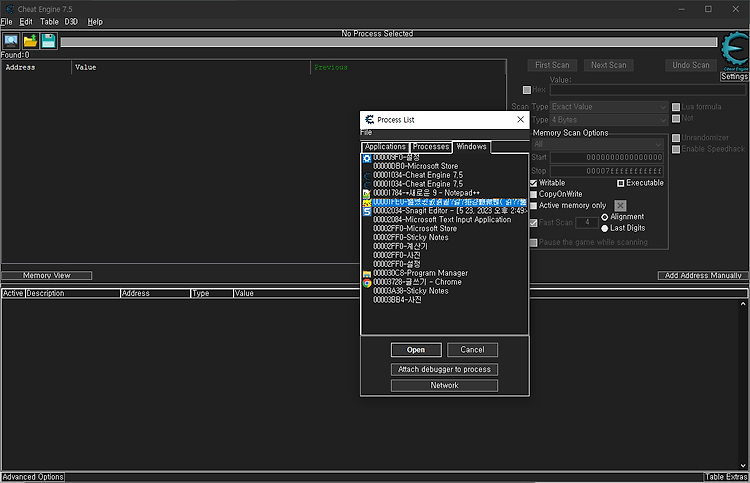Viewport: 750px width, 483px height.
Task: Select the 00002084-Microsoft Text Input Application row
Action: tap(442, 220)
